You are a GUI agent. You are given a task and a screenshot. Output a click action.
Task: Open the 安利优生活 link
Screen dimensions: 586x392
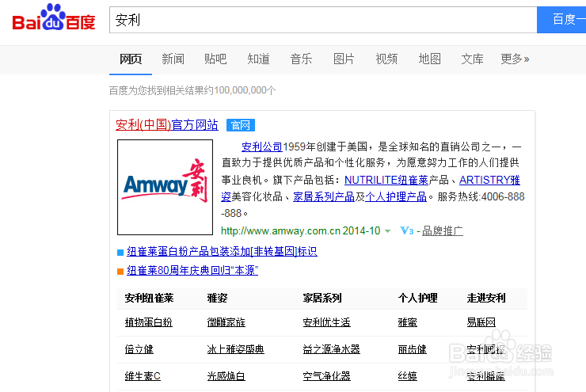(326, 322)
